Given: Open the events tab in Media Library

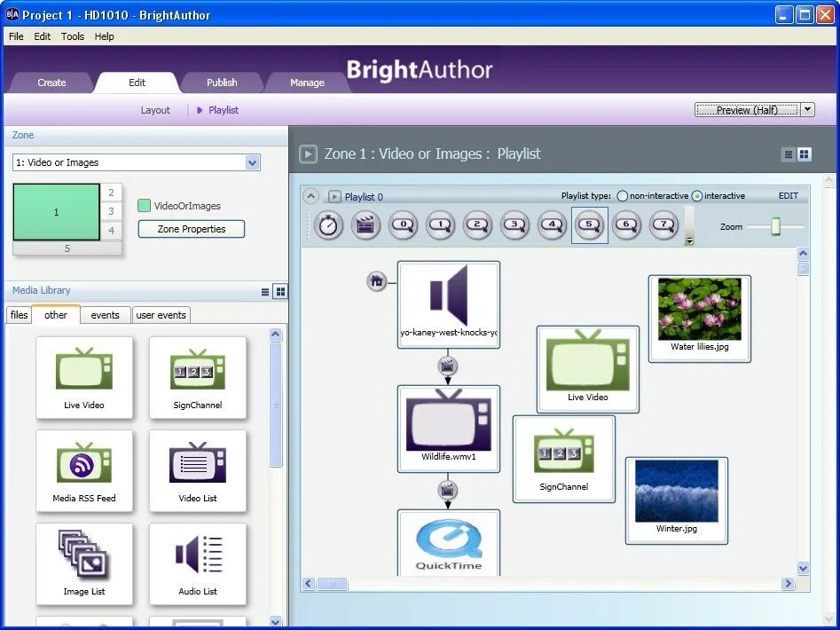Looking at the screenshot, I should (105, 315).
